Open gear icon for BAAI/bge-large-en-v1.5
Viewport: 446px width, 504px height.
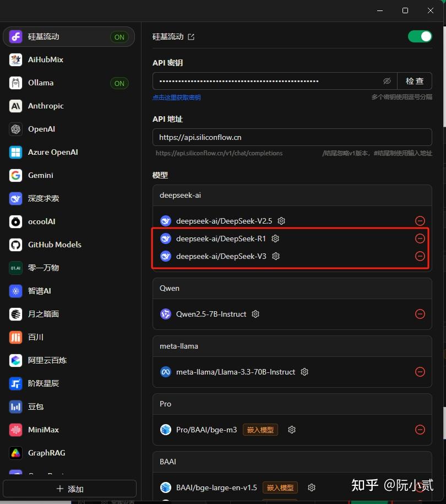tap(312, 487)
